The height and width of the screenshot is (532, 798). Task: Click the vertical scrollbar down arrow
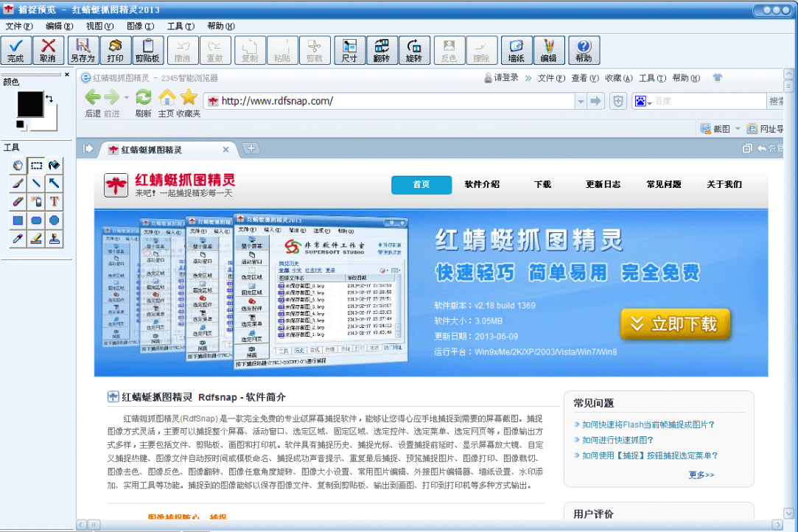pyautogui.click(x=788, y=513)
